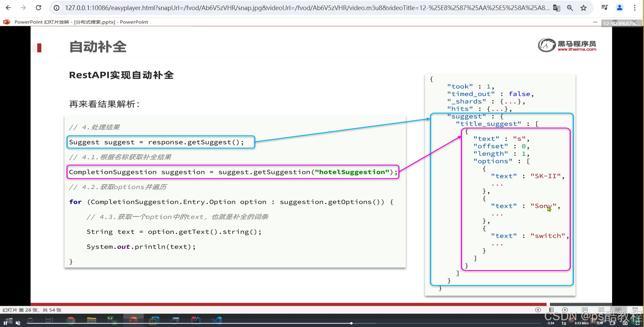Screen dimensions: 644x327
Task: Move the video progress slider handle
Action: click(351, 323)
